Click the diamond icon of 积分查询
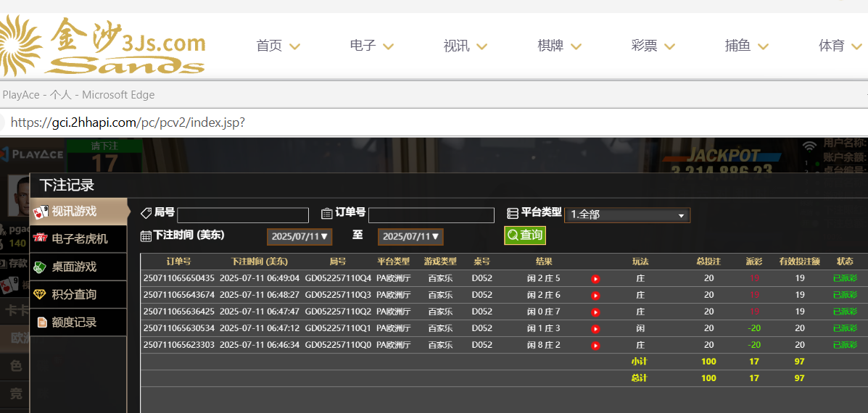 [40, 294]
